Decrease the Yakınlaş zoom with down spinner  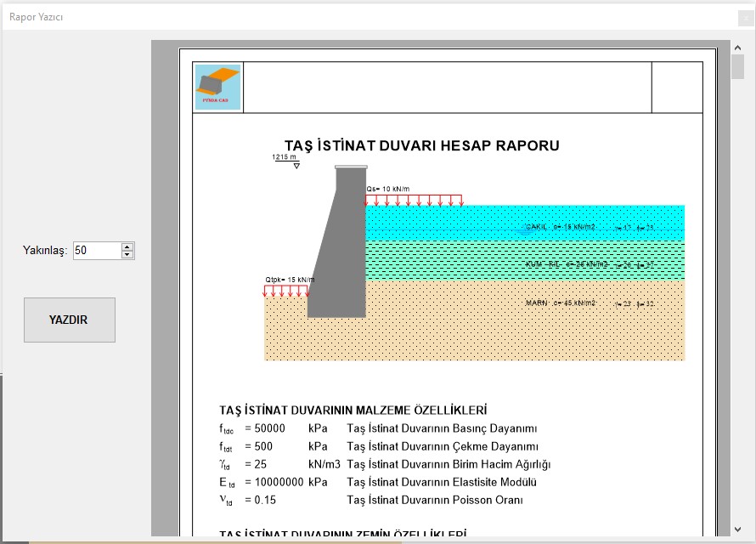[127, 255]
